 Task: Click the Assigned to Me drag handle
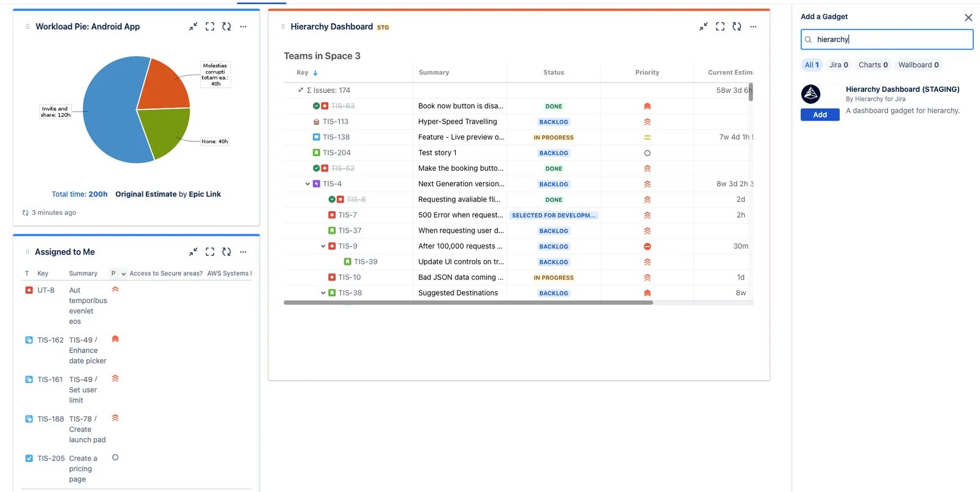point(27,252)
